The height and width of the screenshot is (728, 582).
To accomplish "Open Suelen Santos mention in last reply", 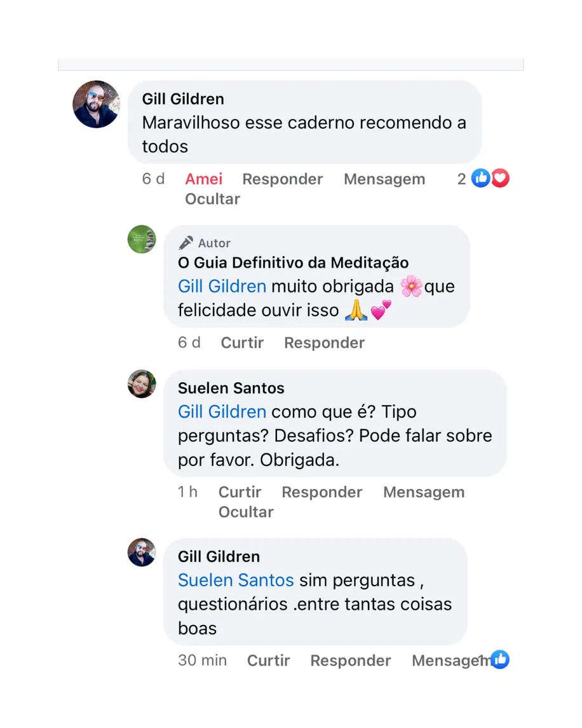I will coord(236,580).
